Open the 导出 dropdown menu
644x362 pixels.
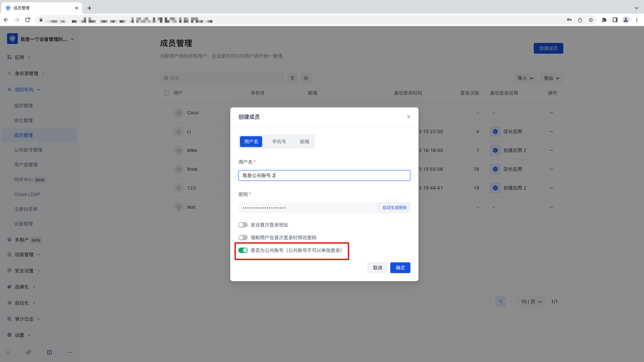tap(551, 78)
